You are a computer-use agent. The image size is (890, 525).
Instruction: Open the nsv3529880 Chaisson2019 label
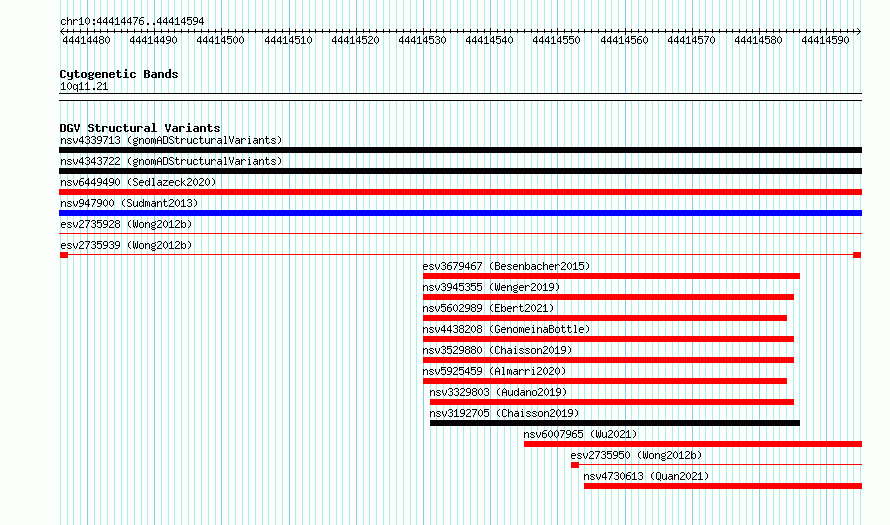(x=497, y=350)
